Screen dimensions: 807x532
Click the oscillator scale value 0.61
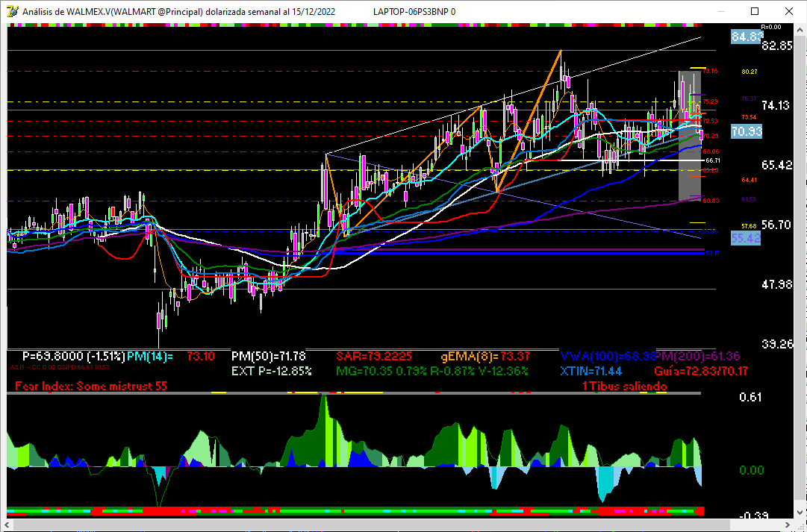click(x=750, y=397)
